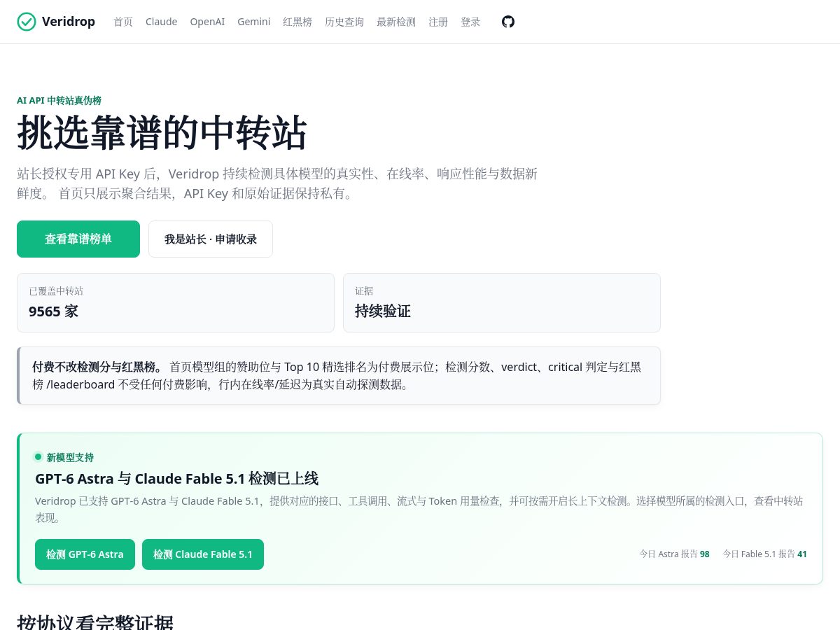Click the 注册 link
Viewport: 840px width, 630px height.
point(438,22)
